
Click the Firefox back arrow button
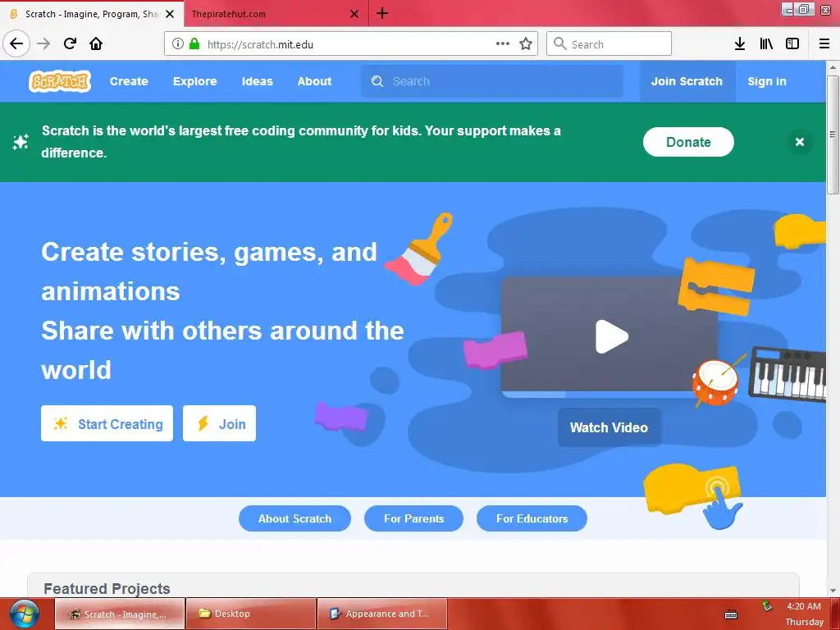(16, 43)
